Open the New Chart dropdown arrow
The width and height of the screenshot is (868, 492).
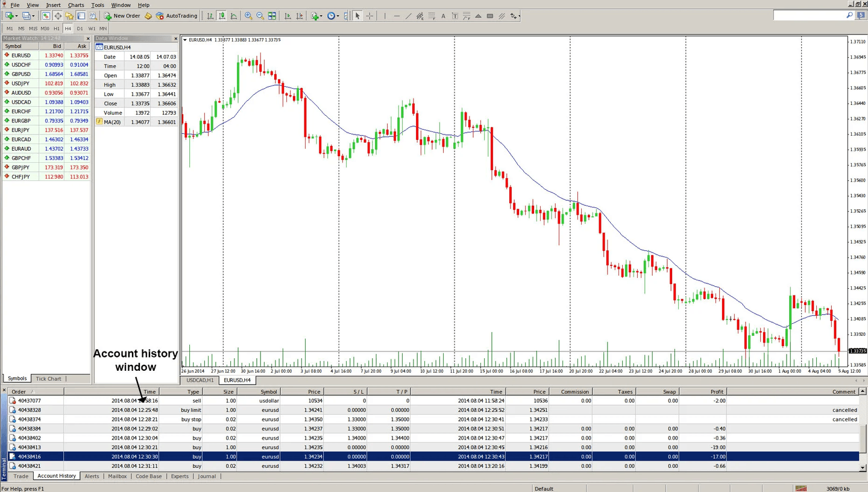[17, 16]
